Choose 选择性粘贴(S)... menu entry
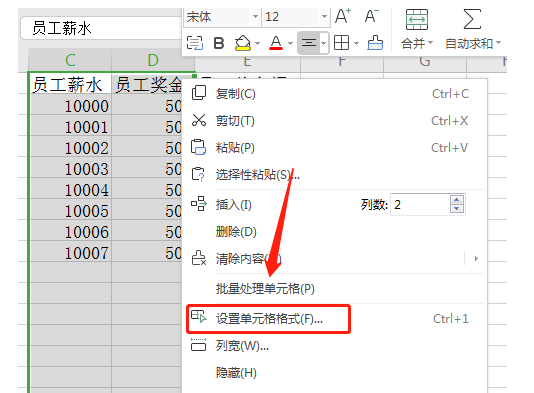 pyautogui.click(x=258, y=175)
